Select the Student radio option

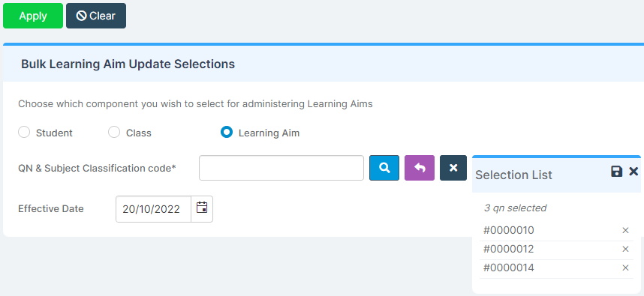pos(24,133)
